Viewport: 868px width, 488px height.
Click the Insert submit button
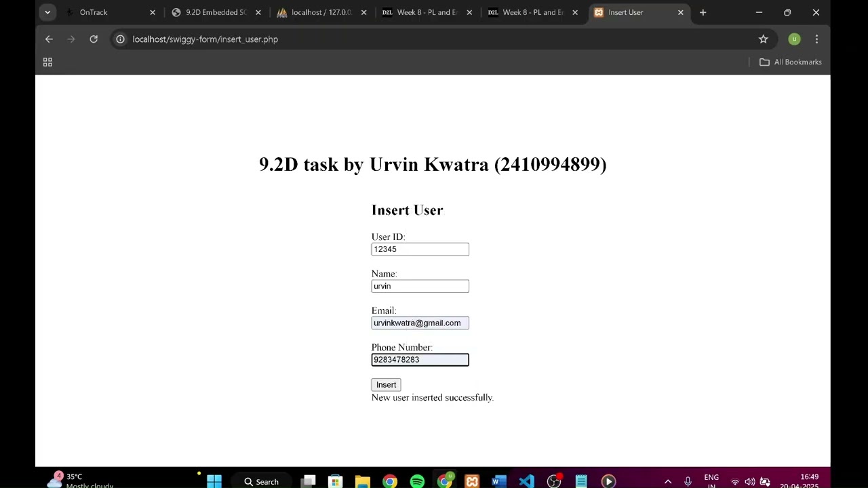pyautogui.click(x=386, y=385)
